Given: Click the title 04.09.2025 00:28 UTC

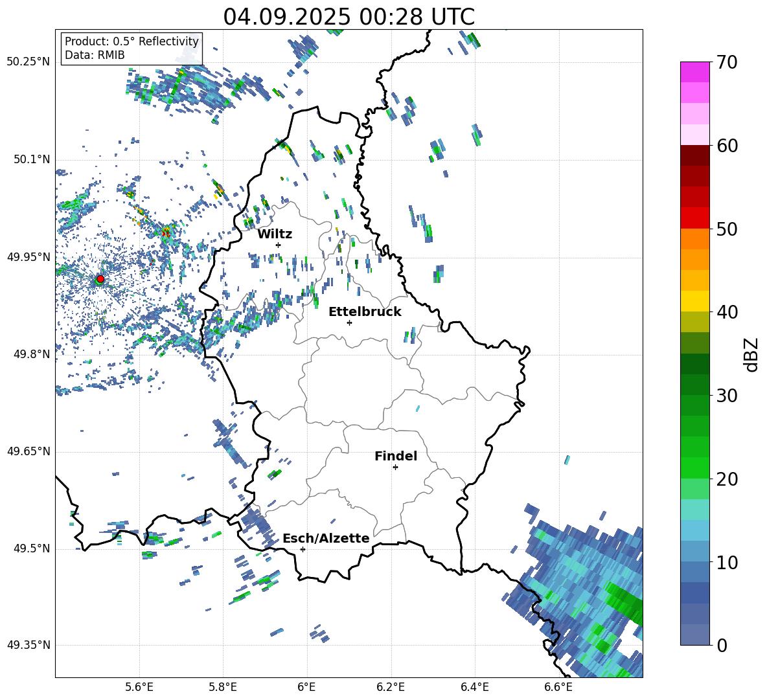Looking at the screenshot, I should (349, 17).
